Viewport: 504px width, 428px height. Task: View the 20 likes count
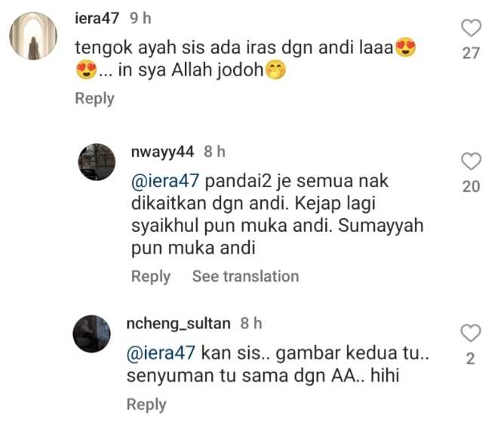point(472,186)
